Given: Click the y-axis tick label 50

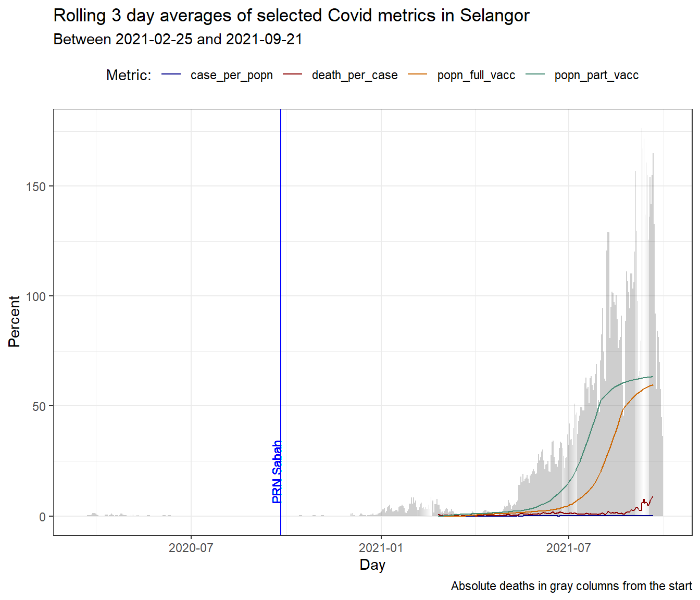Looking at the screenshot, I should click(40, 407).
